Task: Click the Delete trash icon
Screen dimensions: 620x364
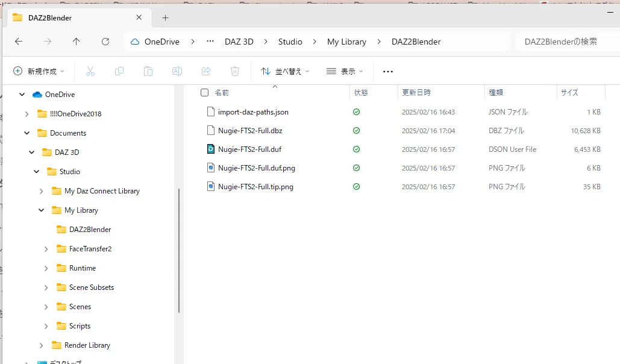Action: (x=235, y=71)
